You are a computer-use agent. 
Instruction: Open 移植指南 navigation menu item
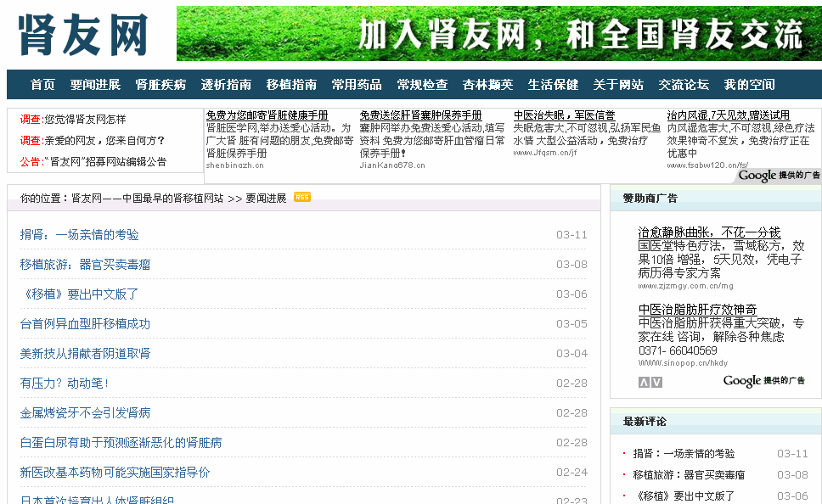click(x=291, y=85)
